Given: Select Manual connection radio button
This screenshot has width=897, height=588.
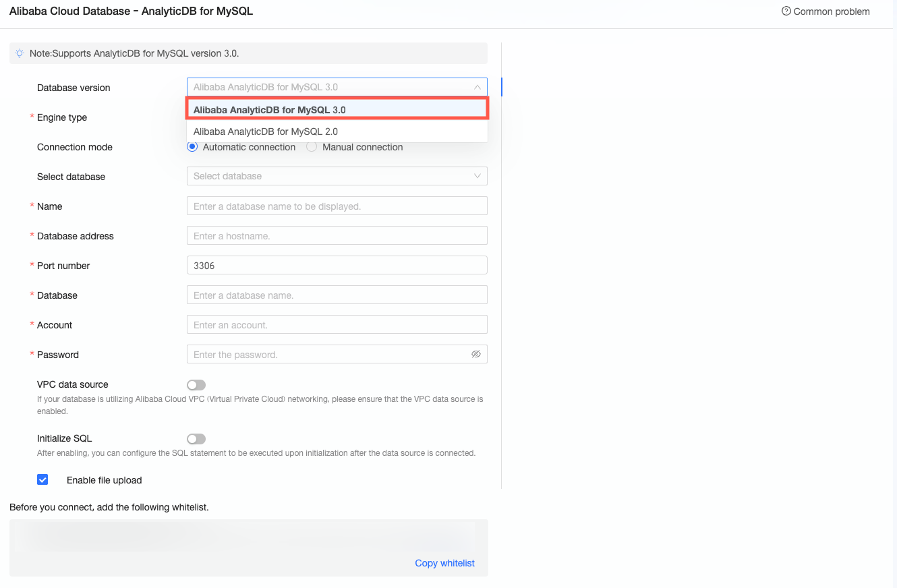Looking at the screenshot, I should (x=312, y=147).
